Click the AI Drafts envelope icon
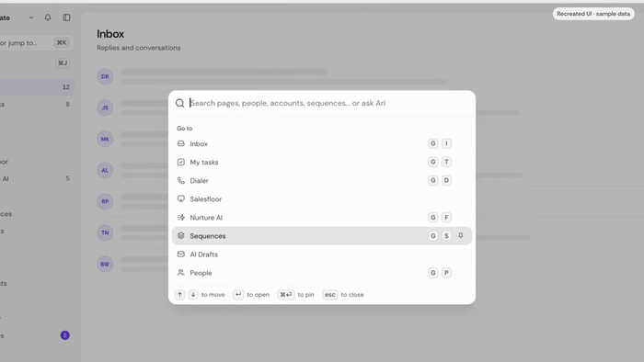 (x=180, y=255)
